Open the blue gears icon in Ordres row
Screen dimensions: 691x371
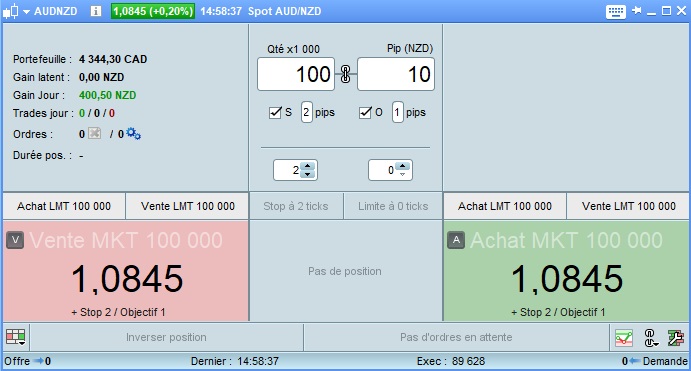click(133, 133)
